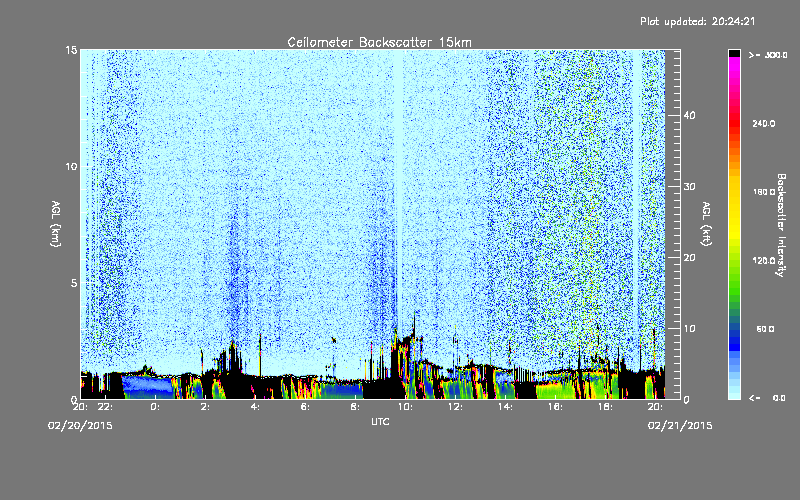Click the "30" kft tick on right axis
Viewport: 800px width, 500px height.
coord(689,186)
